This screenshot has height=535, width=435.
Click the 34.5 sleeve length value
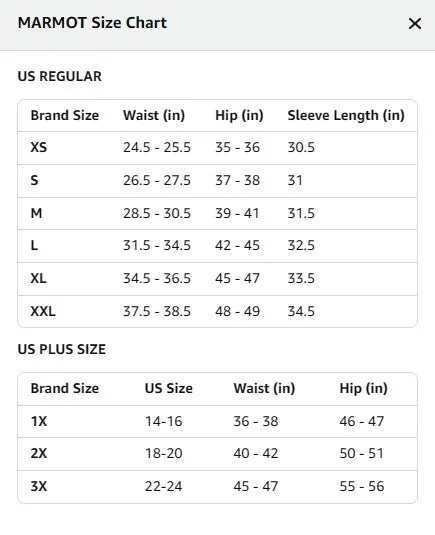(x=301, y=311)
